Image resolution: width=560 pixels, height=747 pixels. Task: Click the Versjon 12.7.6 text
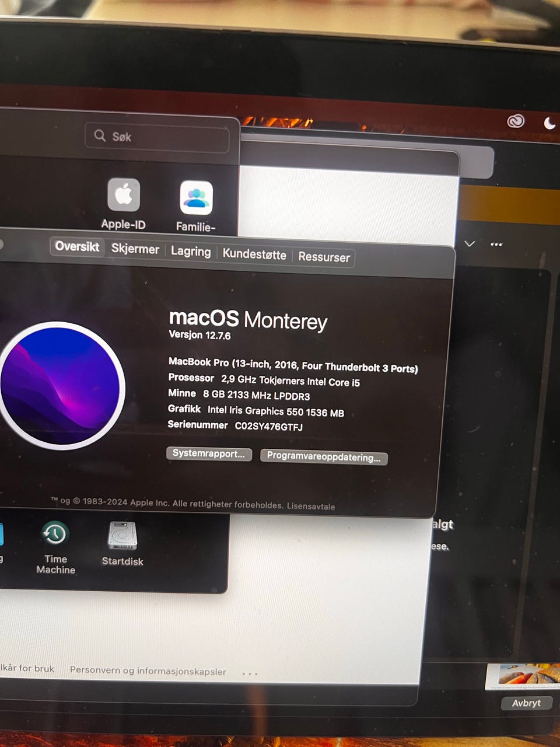[x=199, y=335]
